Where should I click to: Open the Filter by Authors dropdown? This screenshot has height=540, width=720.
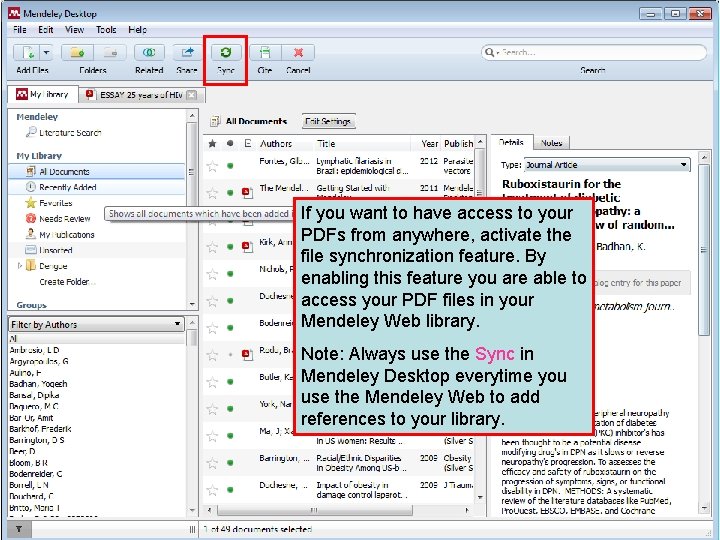click(96, 325)
